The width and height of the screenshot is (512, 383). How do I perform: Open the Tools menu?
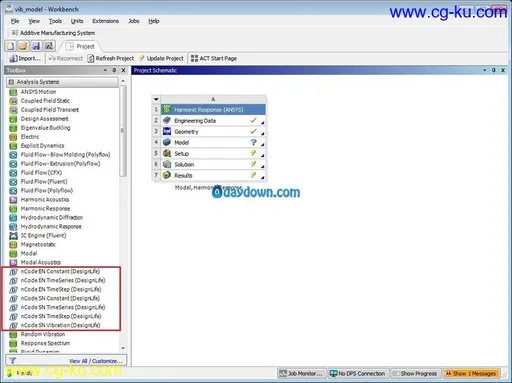55,21
